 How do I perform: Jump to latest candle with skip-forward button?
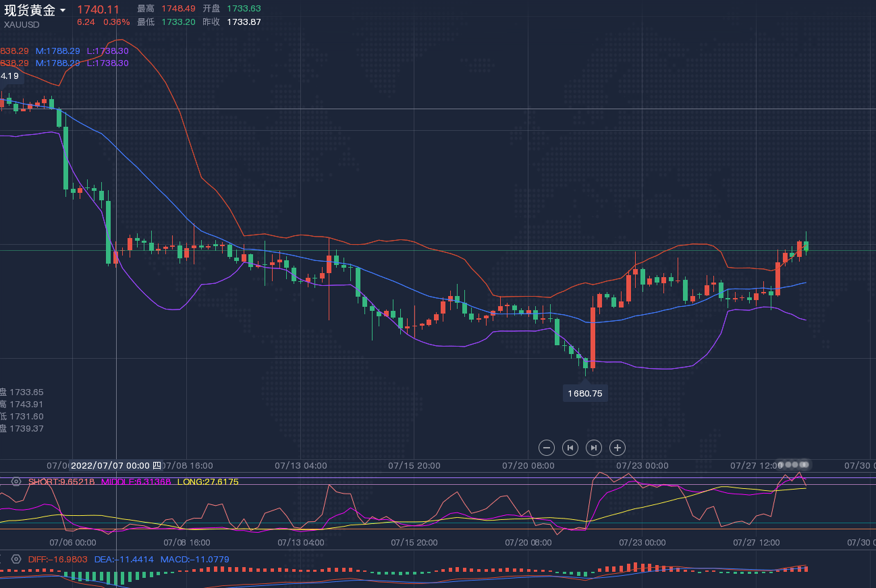[x=593, y=447]
